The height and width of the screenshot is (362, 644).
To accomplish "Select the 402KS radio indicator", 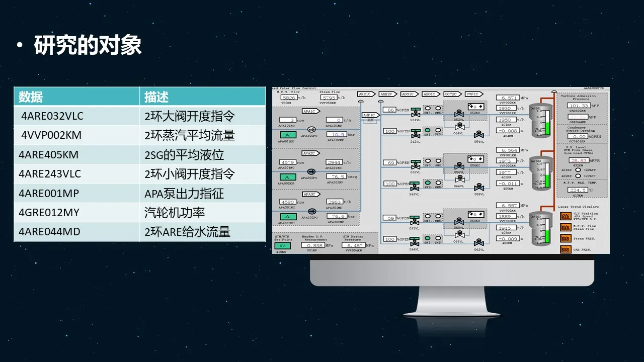I will coord(578,176).
